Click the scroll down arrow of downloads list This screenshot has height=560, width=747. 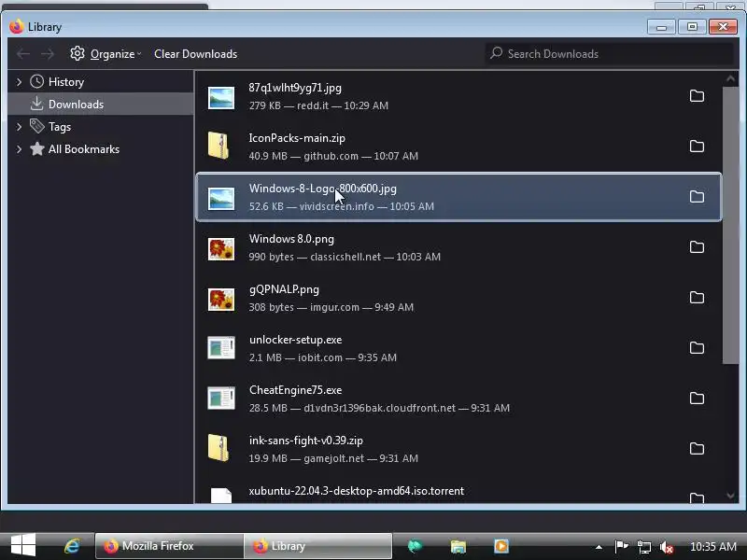730,496
